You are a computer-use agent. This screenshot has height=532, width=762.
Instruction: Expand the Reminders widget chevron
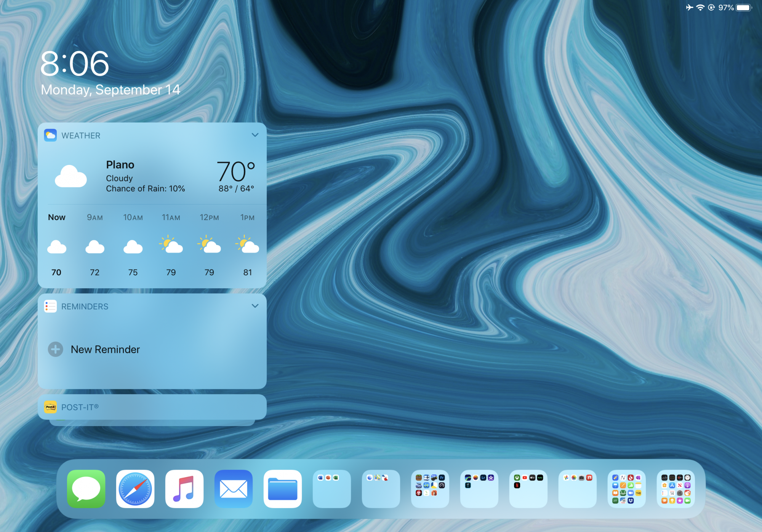pyautogui.click(x=255, y=306)
